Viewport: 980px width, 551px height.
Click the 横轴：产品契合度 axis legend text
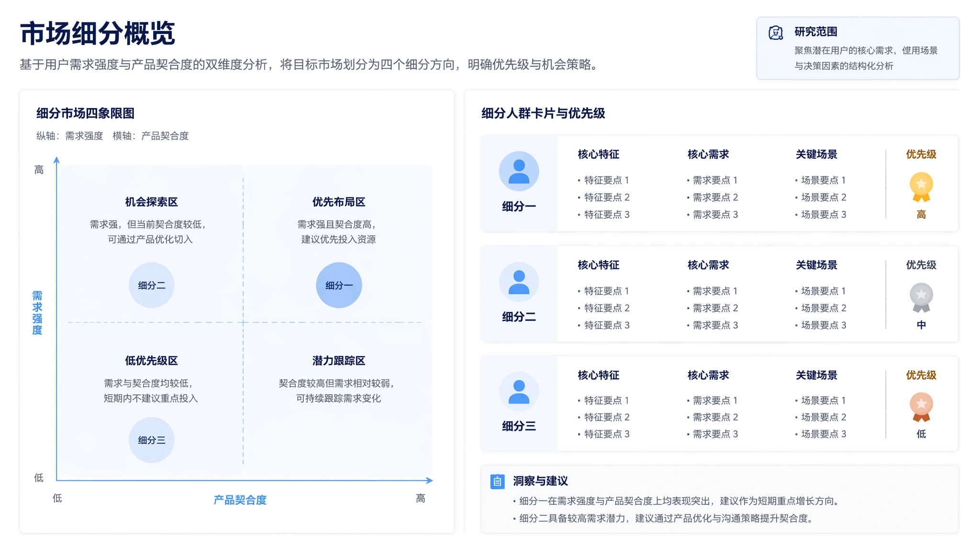tap(151, 136)
